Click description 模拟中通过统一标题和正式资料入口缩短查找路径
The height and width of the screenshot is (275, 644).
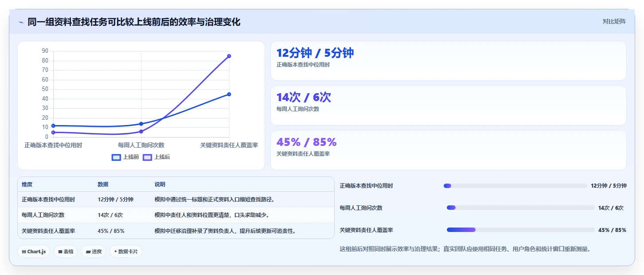215,200
